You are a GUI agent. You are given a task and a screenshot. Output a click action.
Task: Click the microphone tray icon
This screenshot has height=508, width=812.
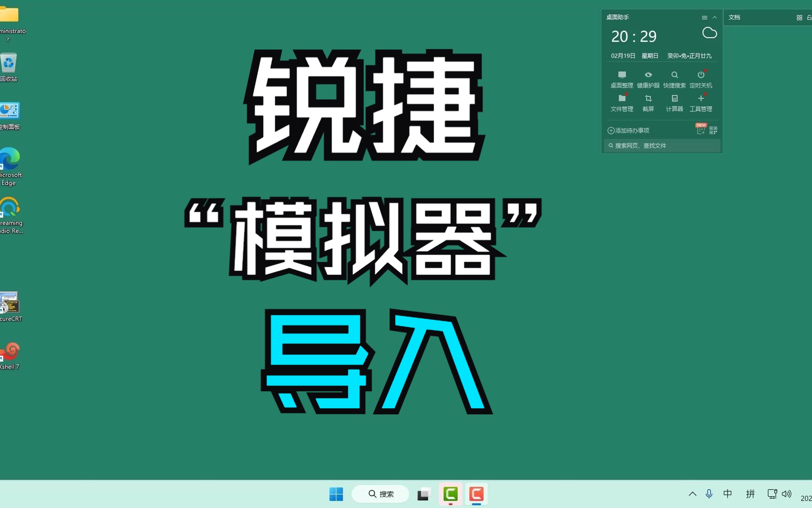click(709, 494)
